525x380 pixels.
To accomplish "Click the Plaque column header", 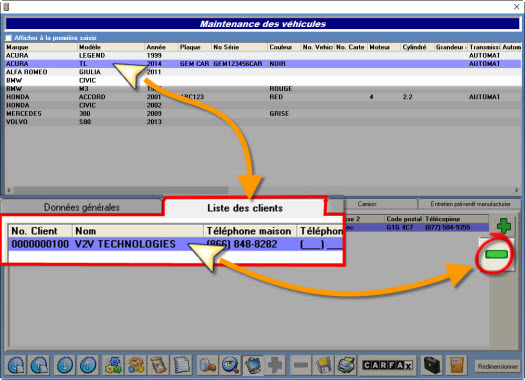I will (x=195, y=47).
